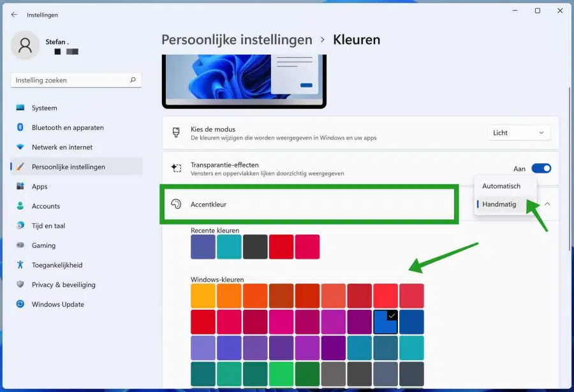The height and width of the screenshot is (392, 574).
Task: Click the settings page vertical scrollbar
Action: (x=570, y=168)
